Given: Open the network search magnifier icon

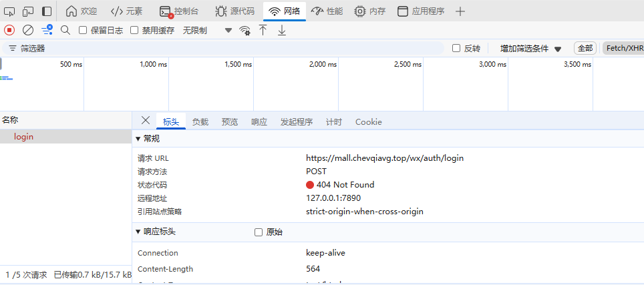Looking at the screenshot, I should pyautogui.click(x=65, y=30).
